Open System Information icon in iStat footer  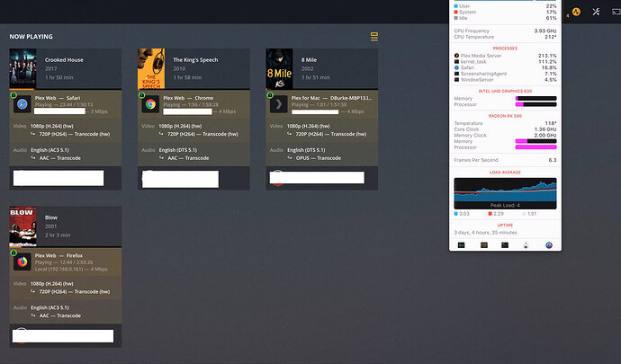(526, 245)
